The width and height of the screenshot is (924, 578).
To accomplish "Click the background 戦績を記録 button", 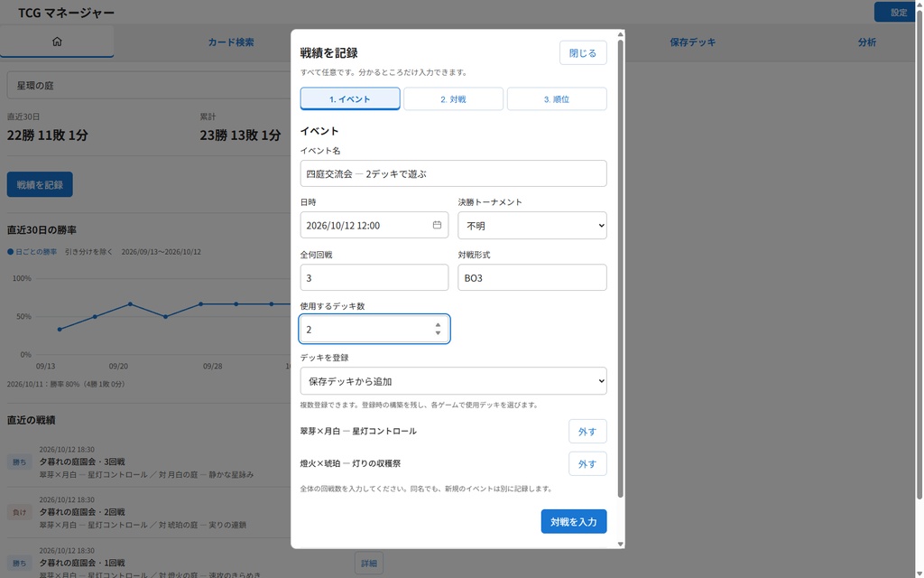I will click(40, 184).
